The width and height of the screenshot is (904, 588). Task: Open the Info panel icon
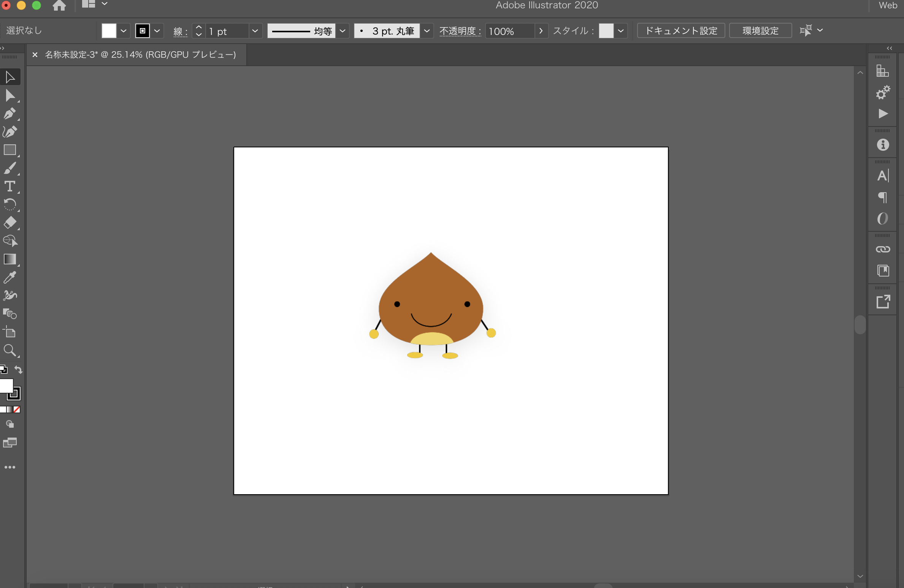tap(883, 145)
